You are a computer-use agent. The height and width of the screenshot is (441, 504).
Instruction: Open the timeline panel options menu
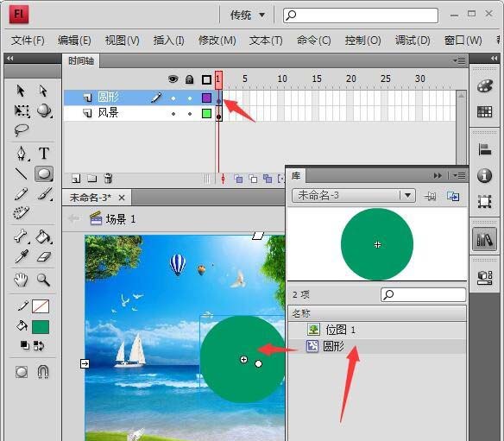[459, 60]
